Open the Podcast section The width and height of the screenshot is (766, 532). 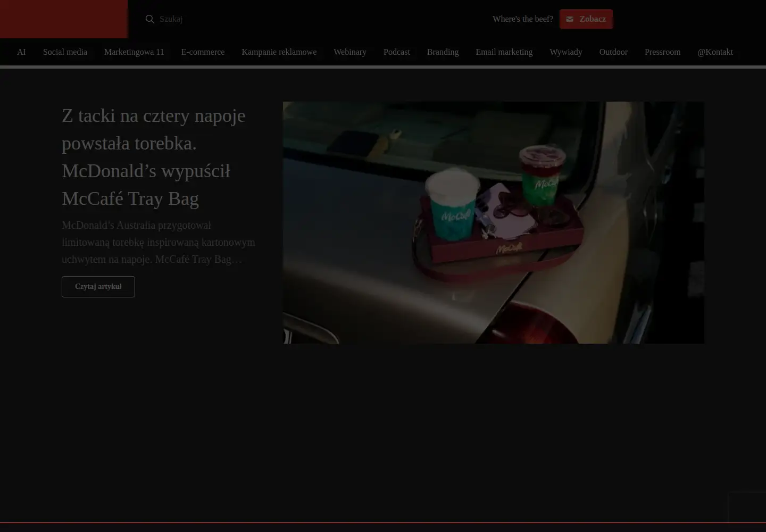[x=397, y=52]
